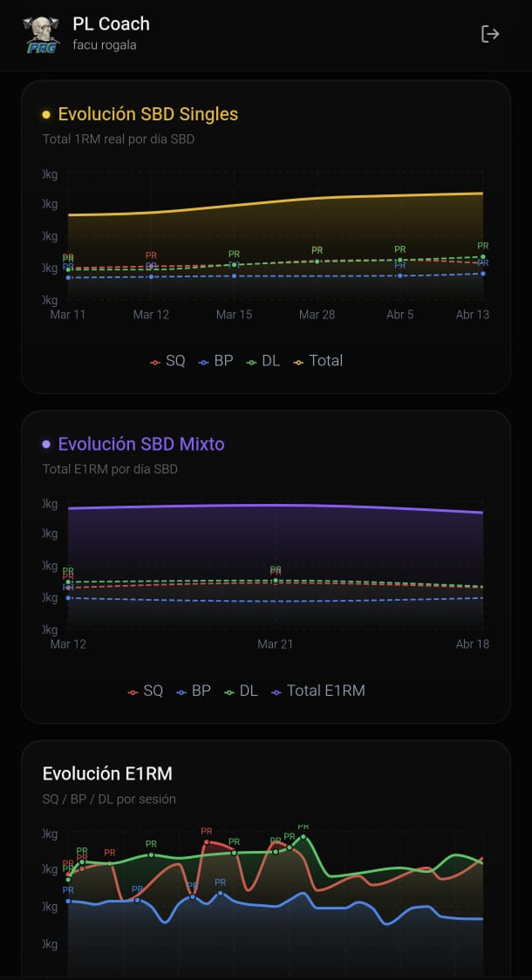Select the Abr 13 green DL data point
The height and width of the screenshot is (980, 532).
482,257
